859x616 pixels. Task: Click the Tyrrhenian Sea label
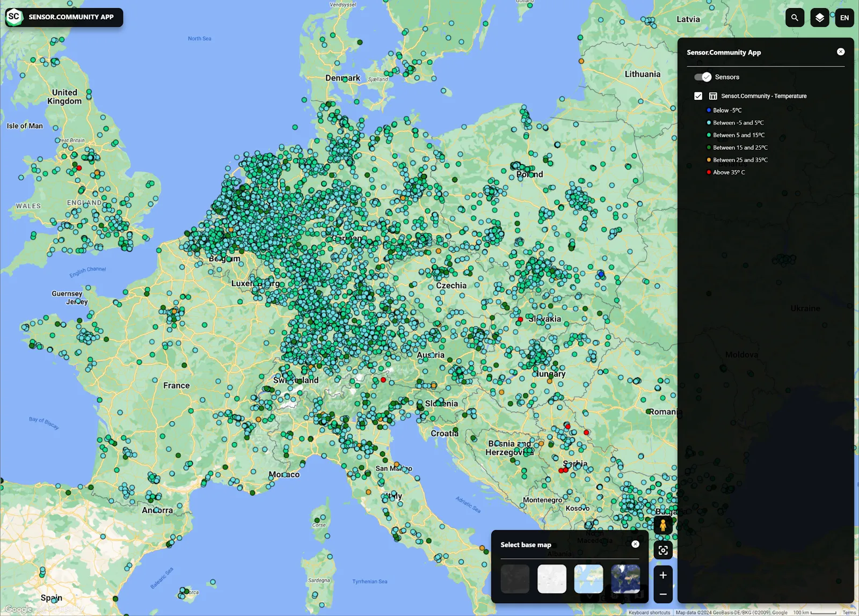[x=369, y=582]
